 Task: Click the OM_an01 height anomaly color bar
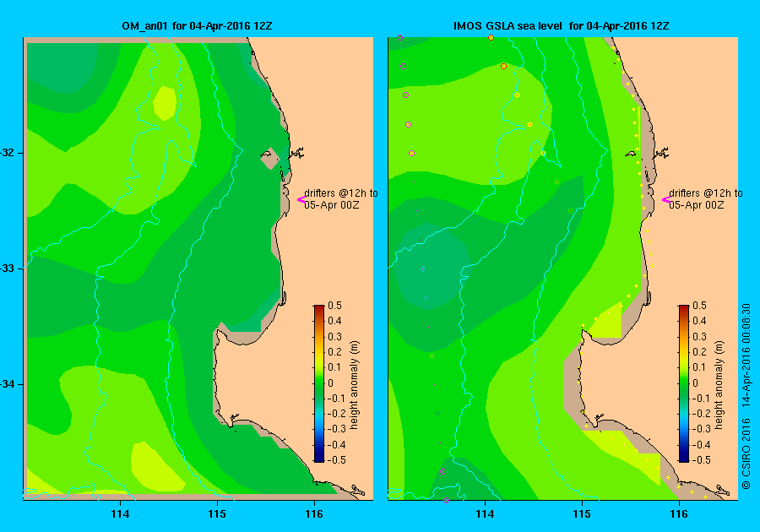point(319,383)
